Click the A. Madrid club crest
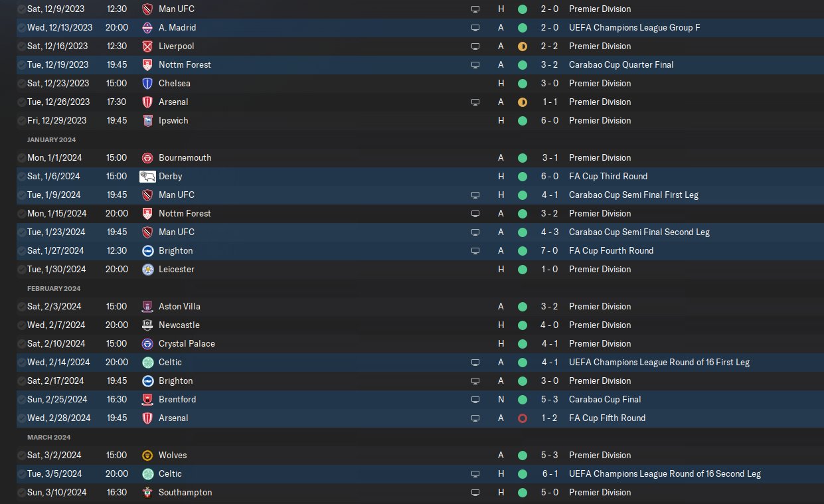Image resolution: width=824 pixels, height=504 pixels. click(147, 28)
